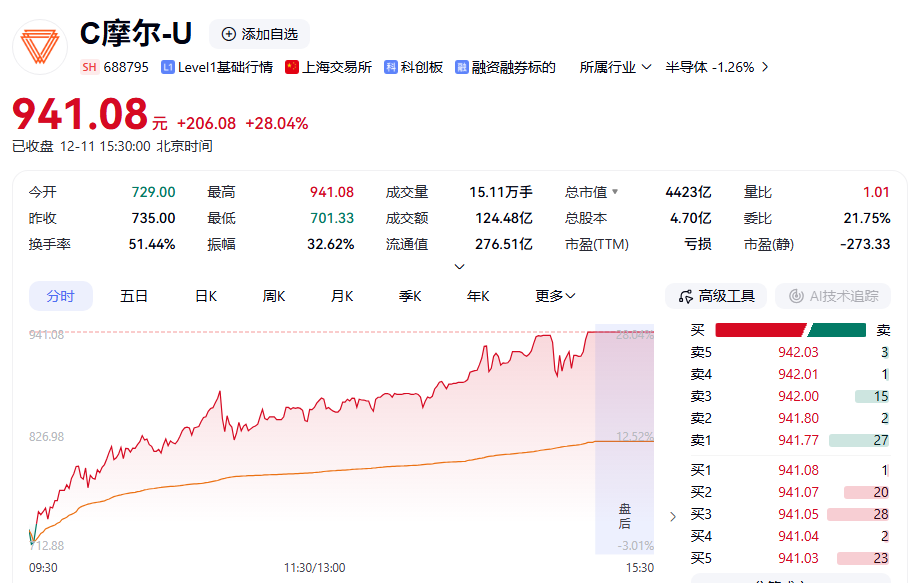Click the 科创板 badge icon
Image resolution: width=915 pixels, height=583 pixels.
click(x=391, y=67)
